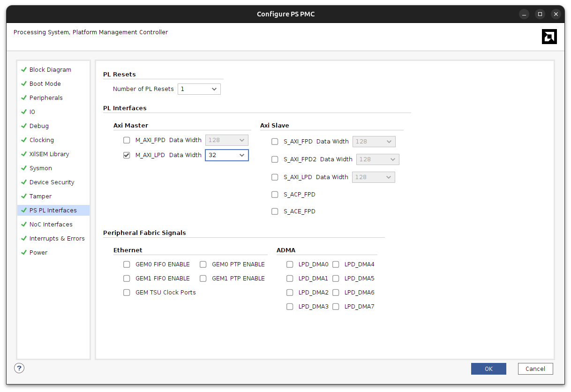
Task: Open the help question mark icon
Action: tap(19, 368)
